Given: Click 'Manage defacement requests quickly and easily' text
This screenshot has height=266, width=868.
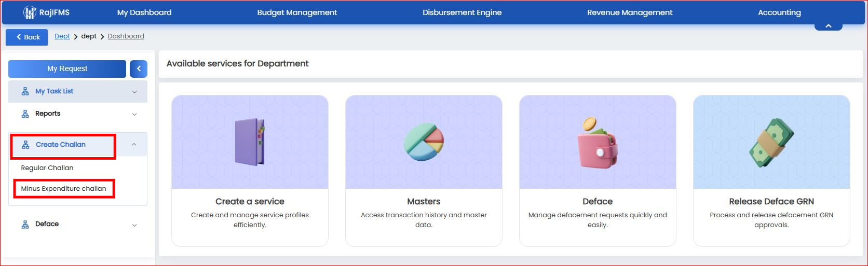Looking at the screenshot, I should 598,220.
